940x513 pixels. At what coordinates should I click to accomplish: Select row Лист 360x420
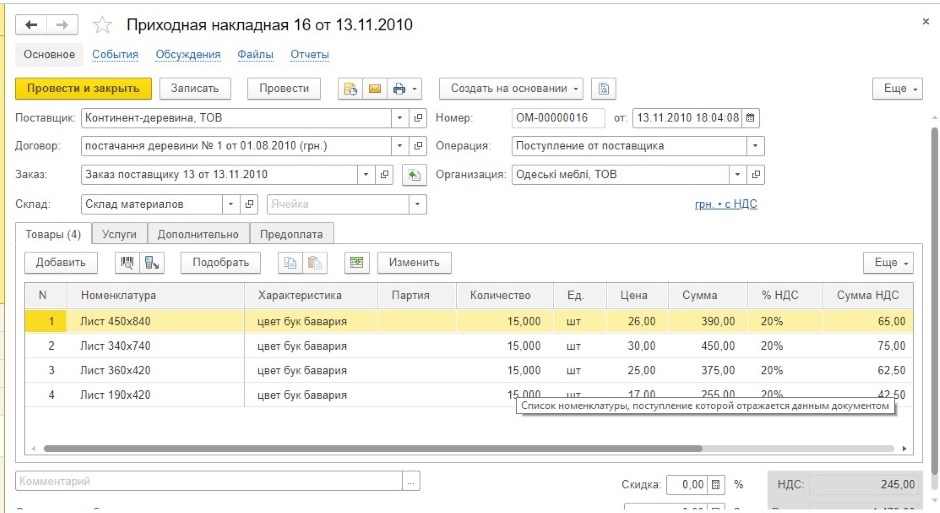(469, 370)
